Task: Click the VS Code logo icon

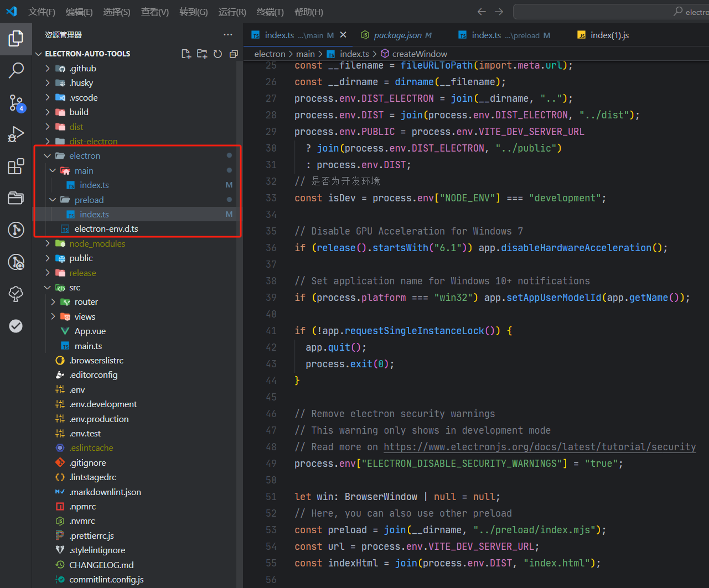Action: pos(11,12)
